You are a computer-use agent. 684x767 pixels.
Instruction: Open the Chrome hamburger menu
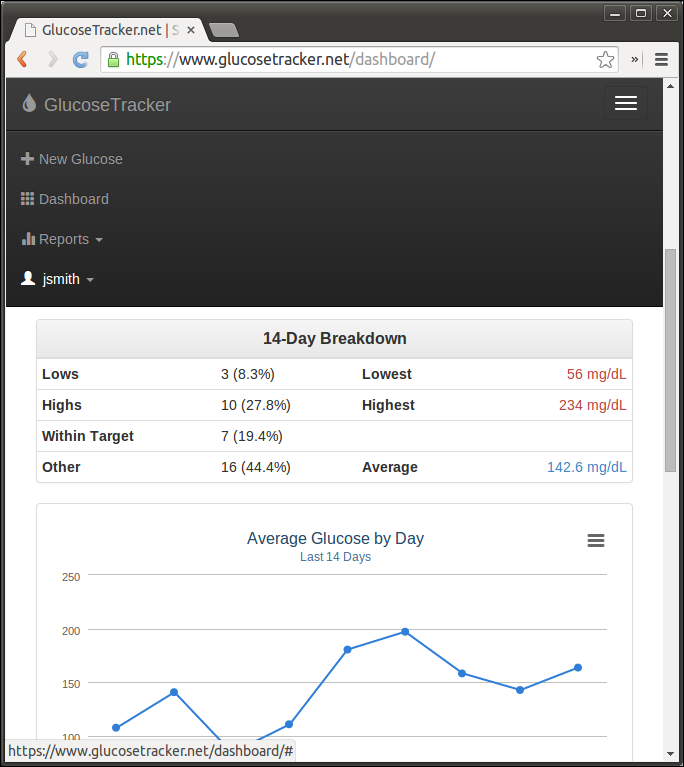661,59
